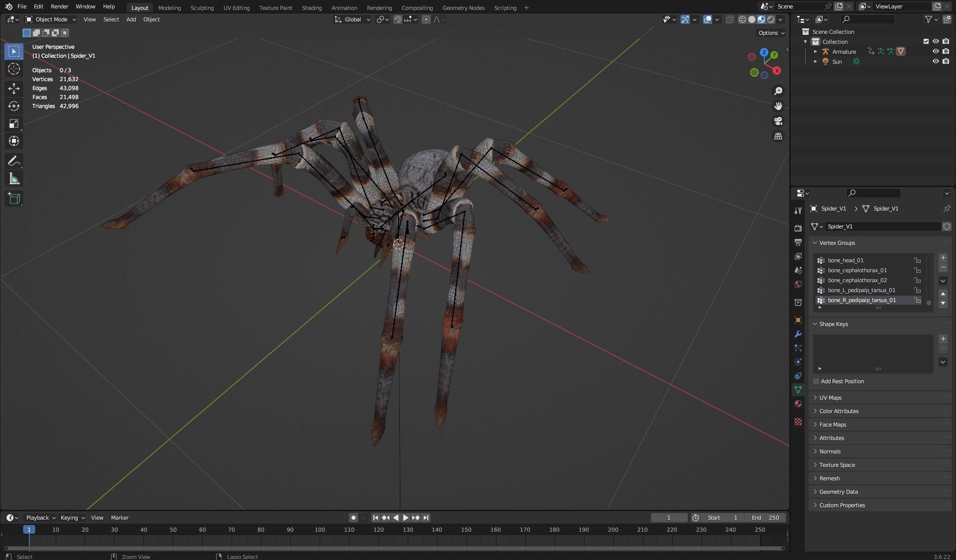956x560 pixels.
Task: Open the Physics properties tab
Action: tap(798, 362)
